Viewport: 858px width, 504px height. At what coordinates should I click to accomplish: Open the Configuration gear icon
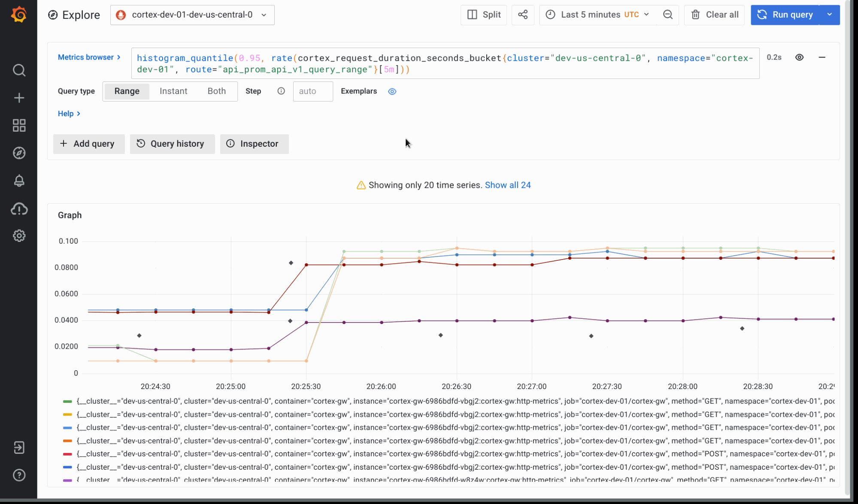[19, 235]
